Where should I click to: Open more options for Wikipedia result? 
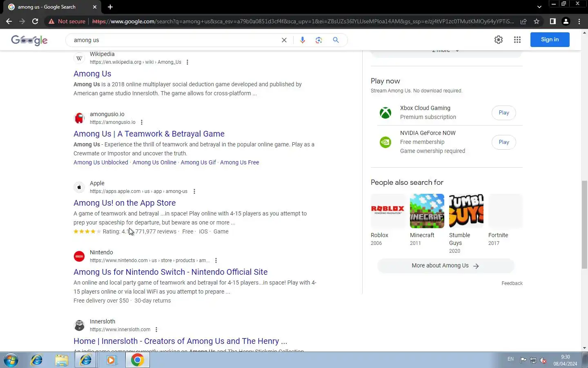[x=187, y=62]
